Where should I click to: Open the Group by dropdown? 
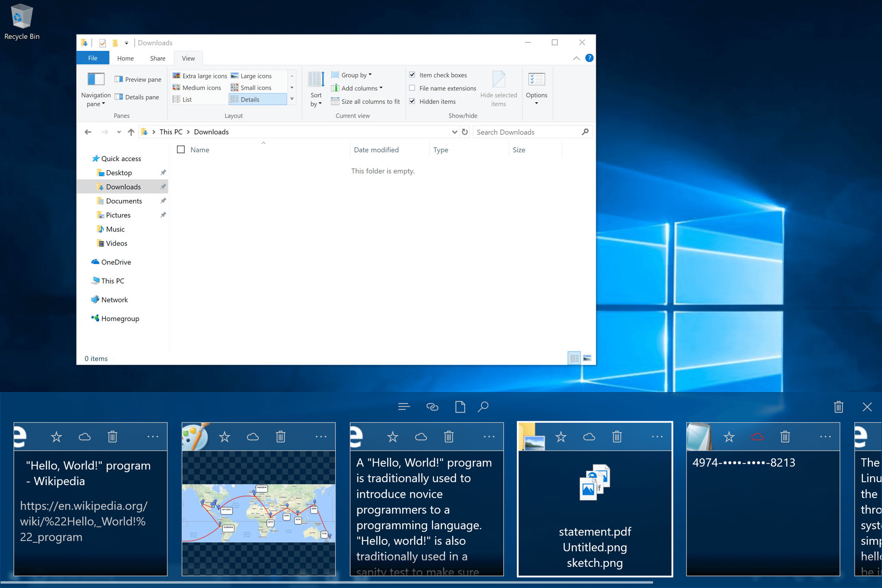click(351, 75)
